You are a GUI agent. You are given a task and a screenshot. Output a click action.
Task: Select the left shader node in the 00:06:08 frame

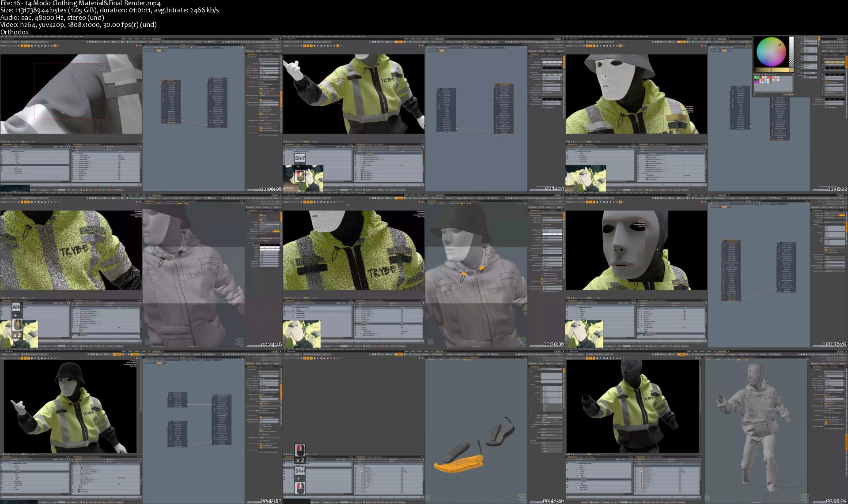(x=171, y=102)
